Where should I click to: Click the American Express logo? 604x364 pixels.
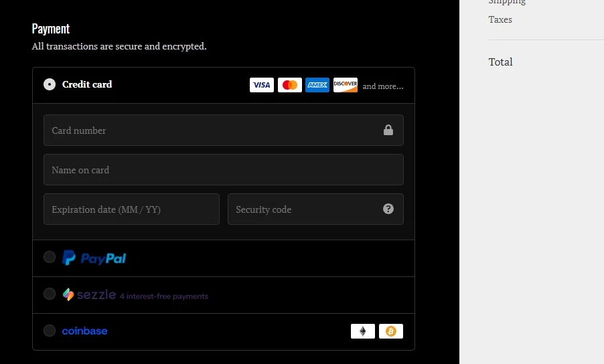pyautogui.click(x=317, y=85)
